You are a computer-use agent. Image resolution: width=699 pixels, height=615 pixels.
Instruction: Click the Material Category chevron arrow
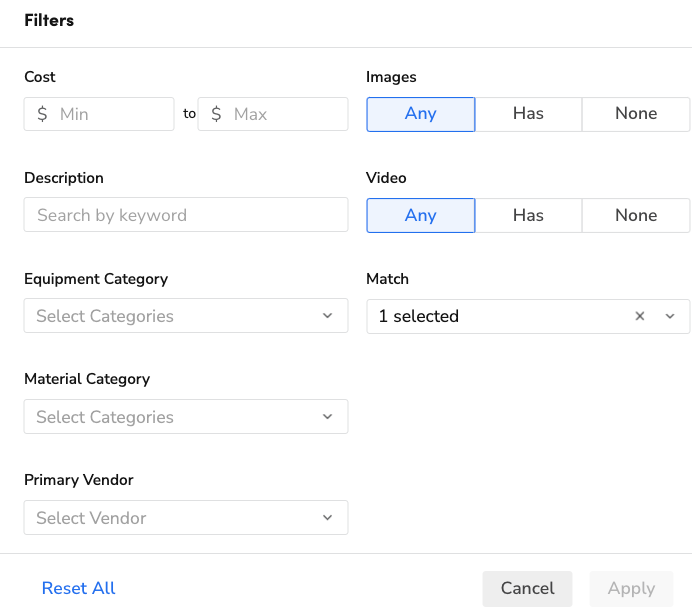(327, 417)
